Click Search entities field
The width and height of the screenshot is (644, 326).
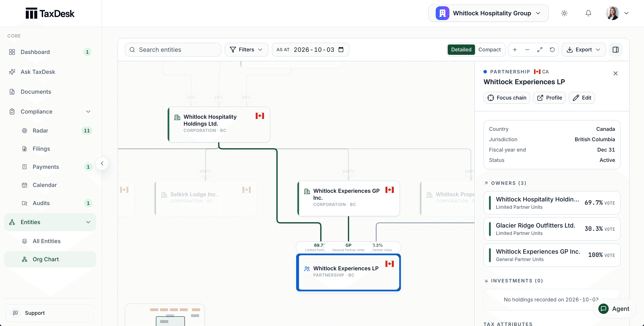[x=173, y=50]
